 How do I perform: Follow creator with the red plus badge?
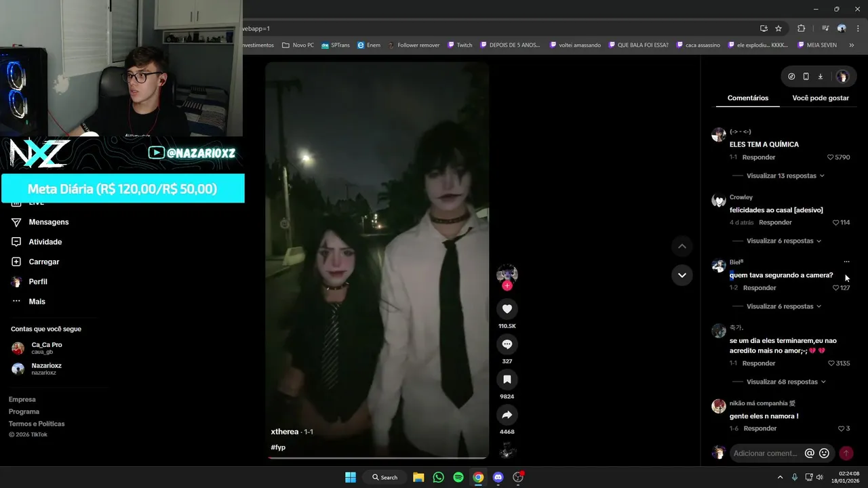pos(507,286)
